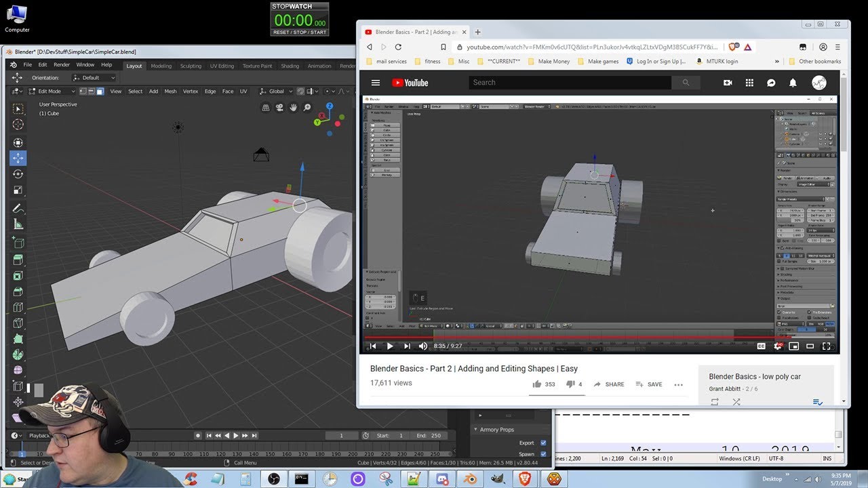Open the proportional editing dropdown in Blender
The image size is (868, 488).
(329, 91)
